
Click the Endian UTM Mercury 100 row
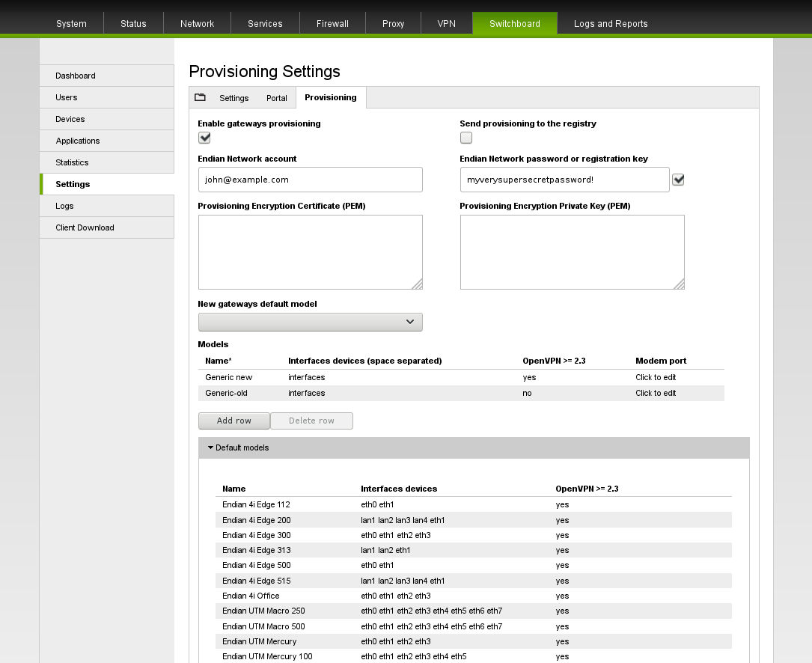coord(473,656)
